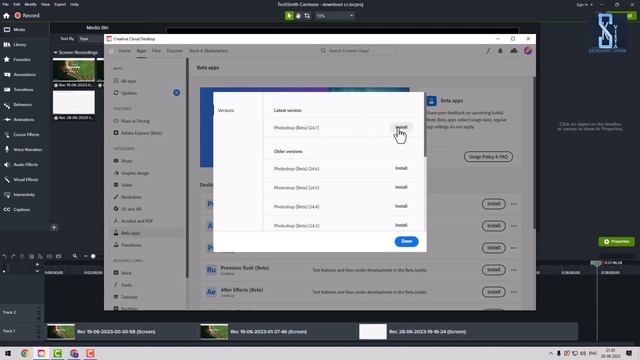
Task: Select the Track 2 header
Action: coord(22,313)
